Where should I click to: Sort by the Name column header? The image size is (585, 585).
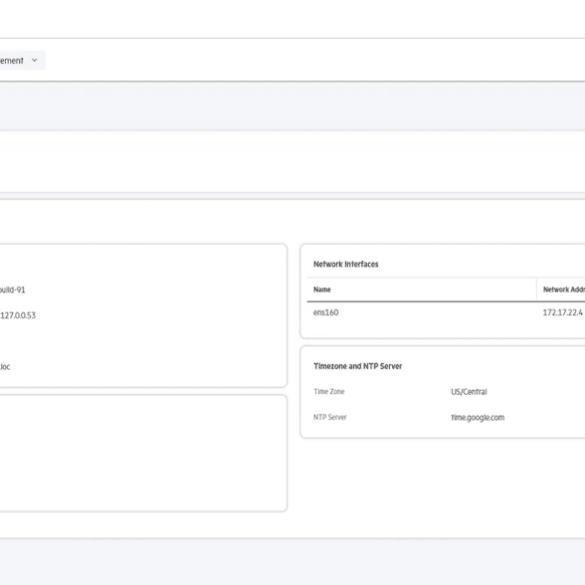pyautogui.click(x=322, y=290)
